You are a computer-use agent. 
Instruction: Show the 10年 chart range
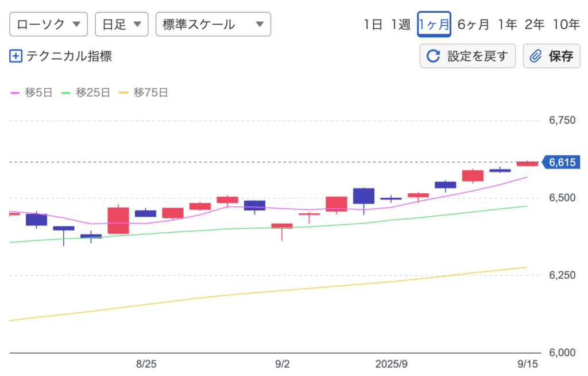tap(566, 24)
